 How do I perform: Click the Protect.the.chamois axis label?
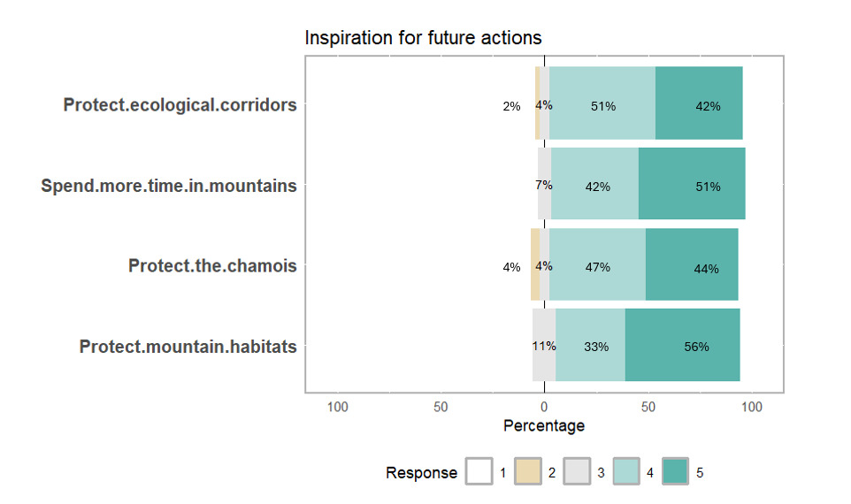[x=212, y=266]
